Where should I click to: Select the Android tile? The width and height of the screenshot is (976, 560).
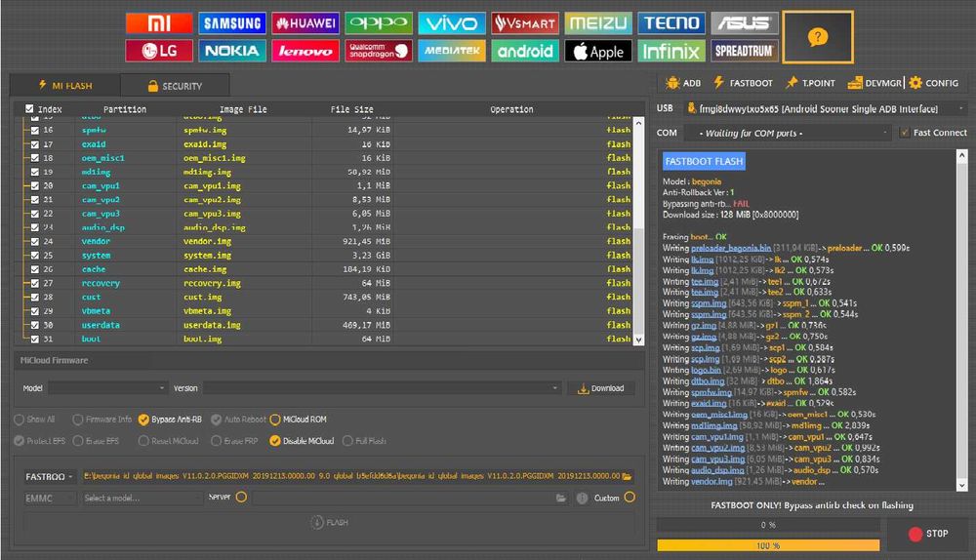tap(525, 51)
